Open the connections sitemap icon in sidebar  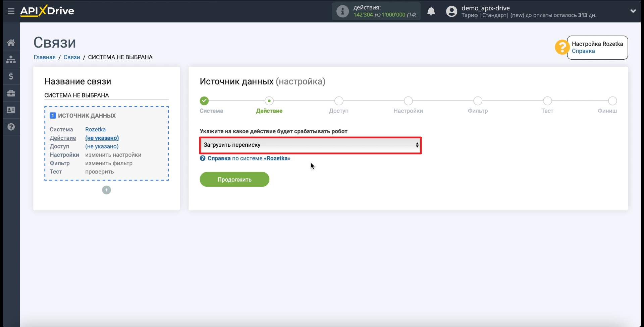[x=11, y=60]
